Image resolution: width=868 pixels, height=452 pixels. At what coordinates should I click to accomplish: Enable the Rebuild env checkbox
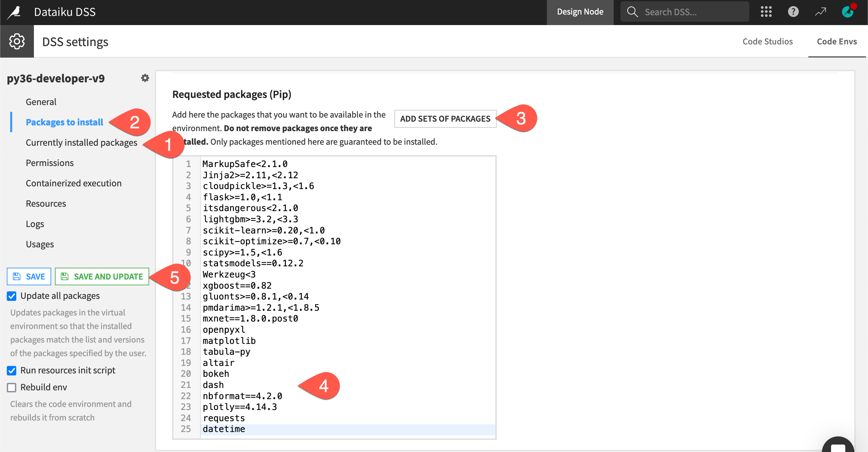12,388
